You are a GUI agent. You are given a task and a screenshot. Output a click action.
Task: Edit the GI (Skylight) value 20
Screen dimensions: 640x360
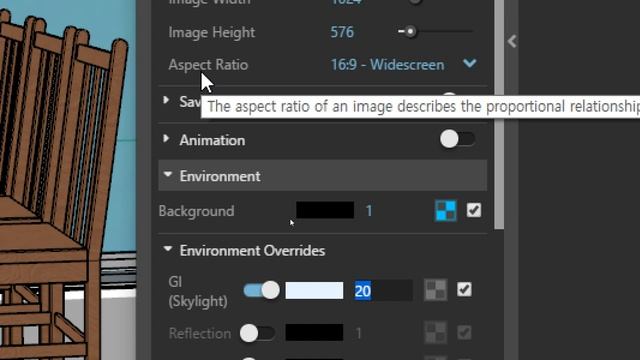point(383,291)
